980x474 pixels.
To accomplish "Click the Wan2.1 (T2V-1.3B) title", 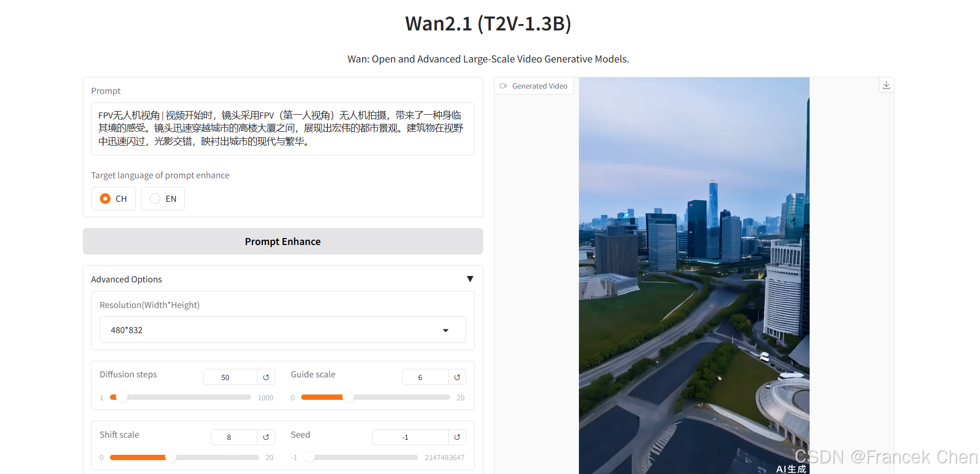I will (488, 23).
